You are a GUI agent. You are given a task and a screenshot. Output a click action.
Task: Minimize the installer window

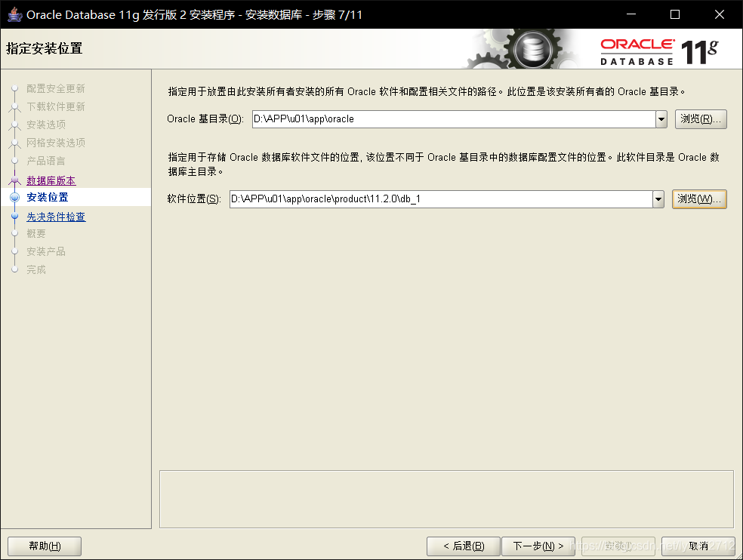pos(631,14)
